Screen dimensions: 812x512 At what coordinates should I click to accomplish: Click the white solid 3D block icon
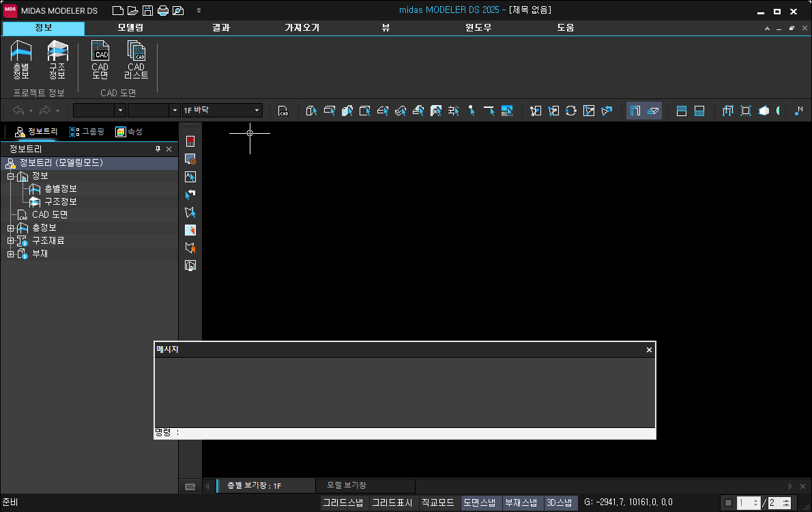click(764, 111)
